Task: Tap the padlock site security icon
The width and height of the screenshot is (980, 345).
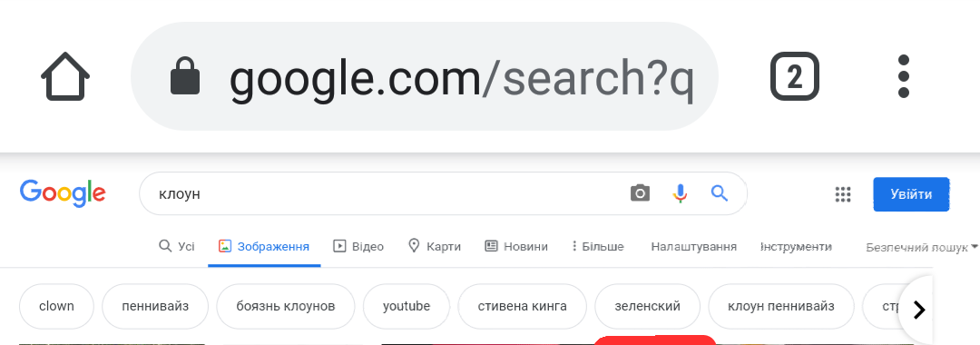Action: pos(186,76)
